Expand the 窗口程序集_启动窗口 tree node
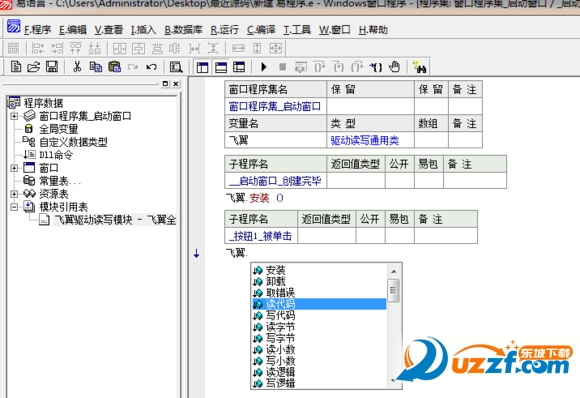Screen dimensions: 580x398 14,116
